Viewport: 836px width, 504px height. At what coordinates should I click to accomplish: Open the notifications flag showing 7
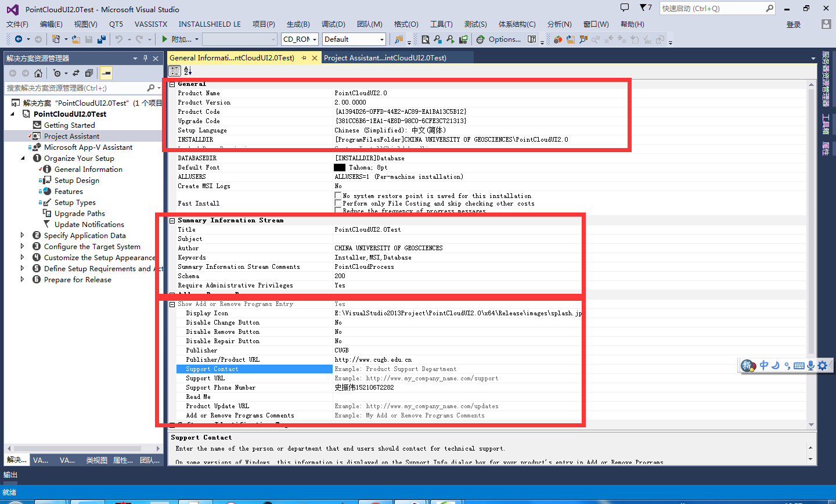tap(646, 8)
